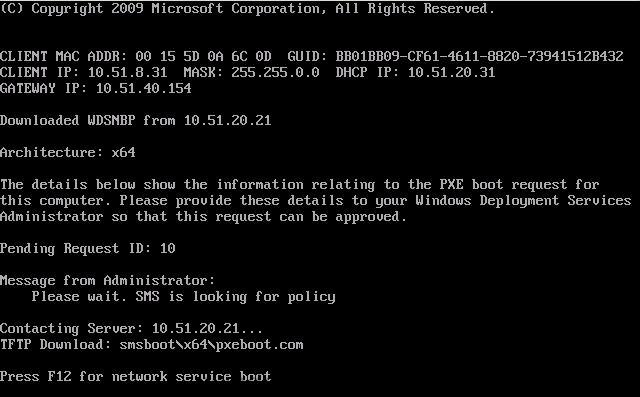
Task: Select the gateway IP 10.51.40.154
Action: tap(144, 88)
